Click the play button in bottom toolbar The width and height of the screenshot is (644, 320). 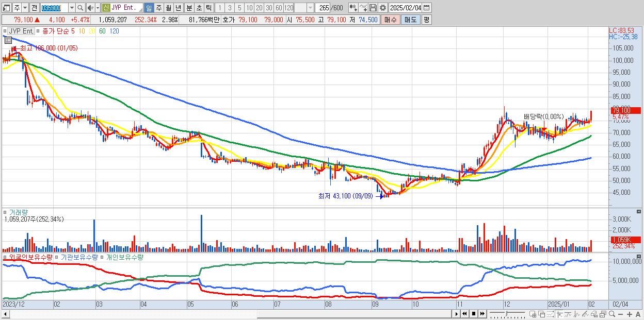tap(457, 314)
